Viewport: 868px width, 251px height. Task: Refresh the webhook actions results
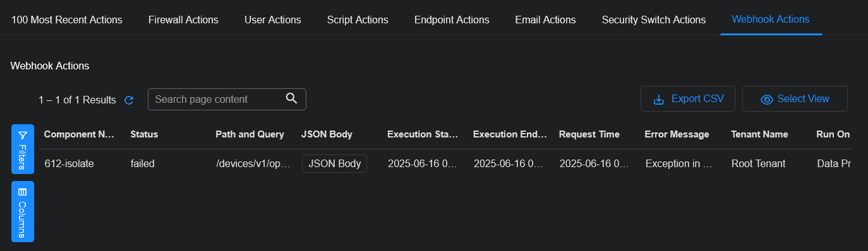pos(129,100)
